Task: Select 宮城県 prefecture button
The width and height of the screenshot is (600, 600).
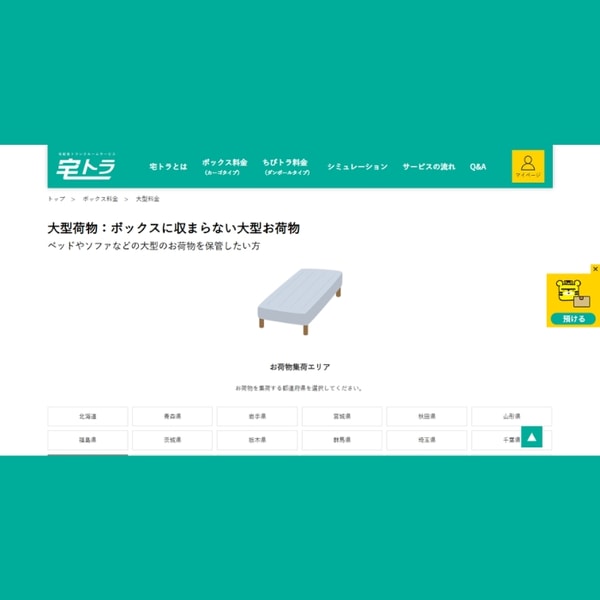Action: [x=342, y=416]
